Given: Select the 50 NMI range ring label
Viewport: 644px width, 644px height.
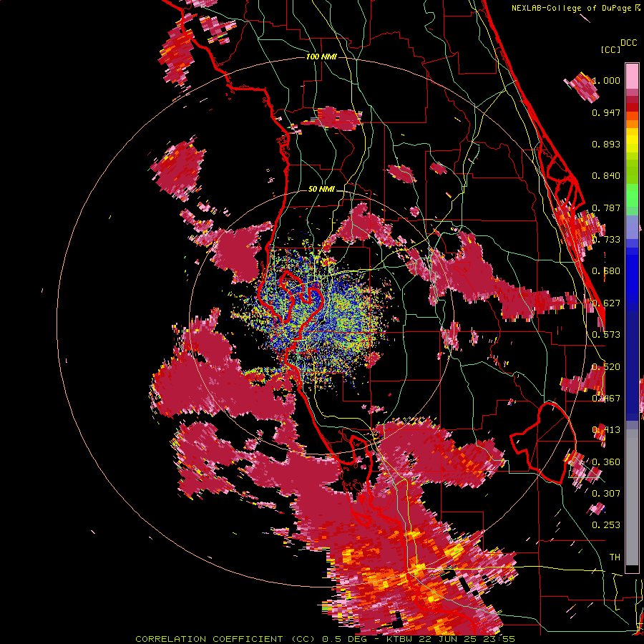Looking at the screenshot, I should [x=321, y=190].
